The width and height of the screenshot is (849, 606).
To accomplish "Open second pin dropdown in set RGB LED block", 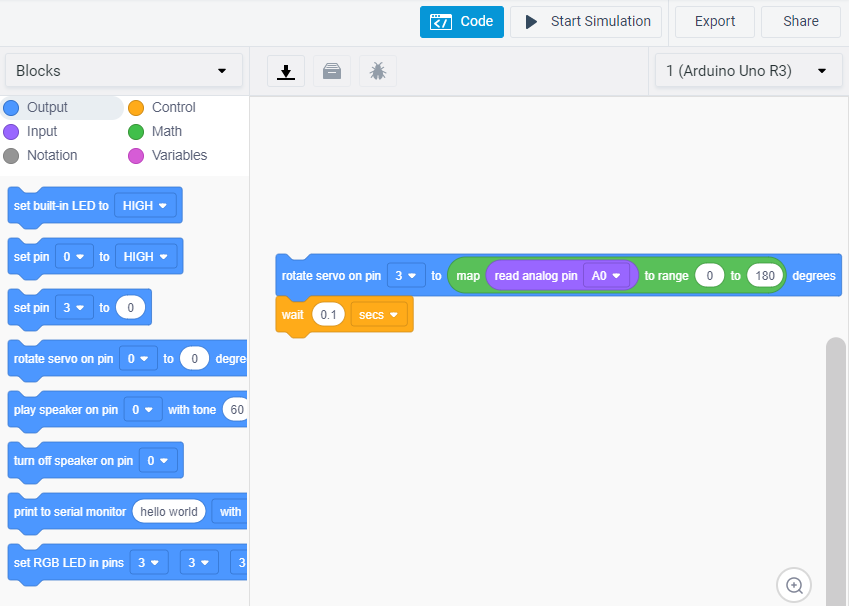I will tap(199, 563).
